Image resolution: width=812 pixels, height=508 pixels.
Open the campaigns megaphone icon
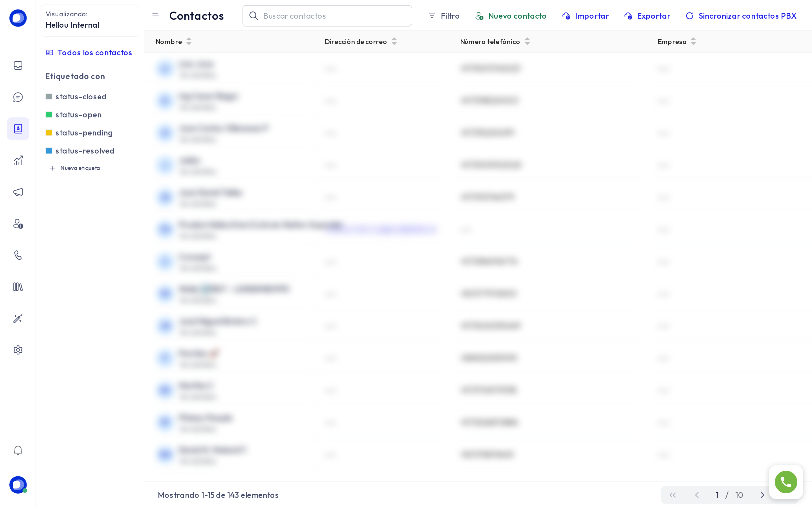pyautogui.click(x=18, y=192)
